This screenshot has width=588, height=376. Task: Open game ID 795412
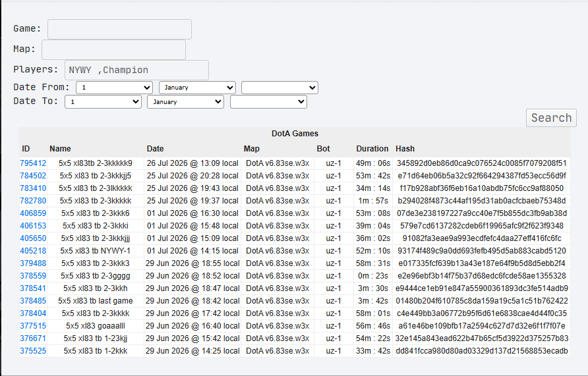tap(33, 163)
